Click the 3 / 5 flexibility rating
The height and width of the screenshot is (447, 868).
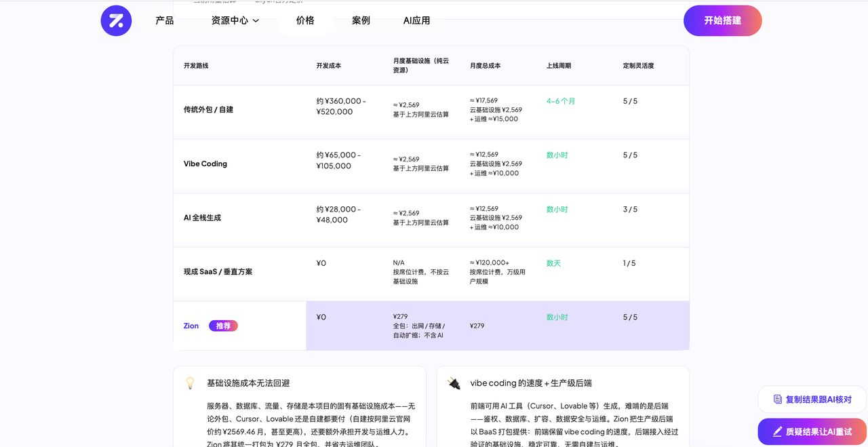[630, 210]
